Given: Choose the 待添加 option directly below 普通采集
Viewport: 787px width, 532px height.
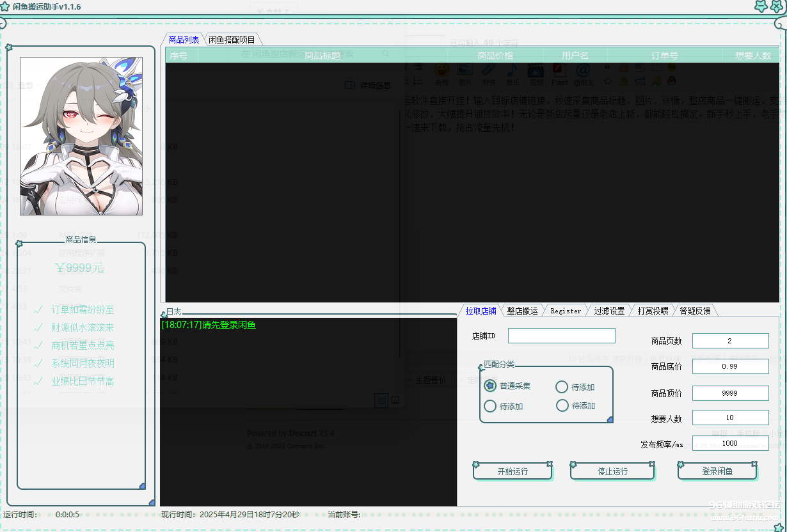Looking at the screenshot, I should tap(490, 406).
